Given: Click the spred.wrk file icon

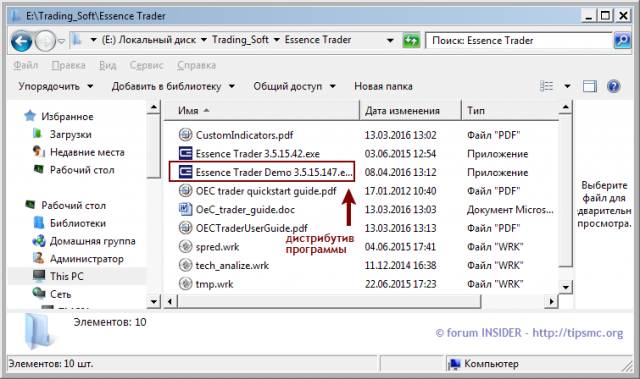Looking at the screenshot, I should pos(185,246).
